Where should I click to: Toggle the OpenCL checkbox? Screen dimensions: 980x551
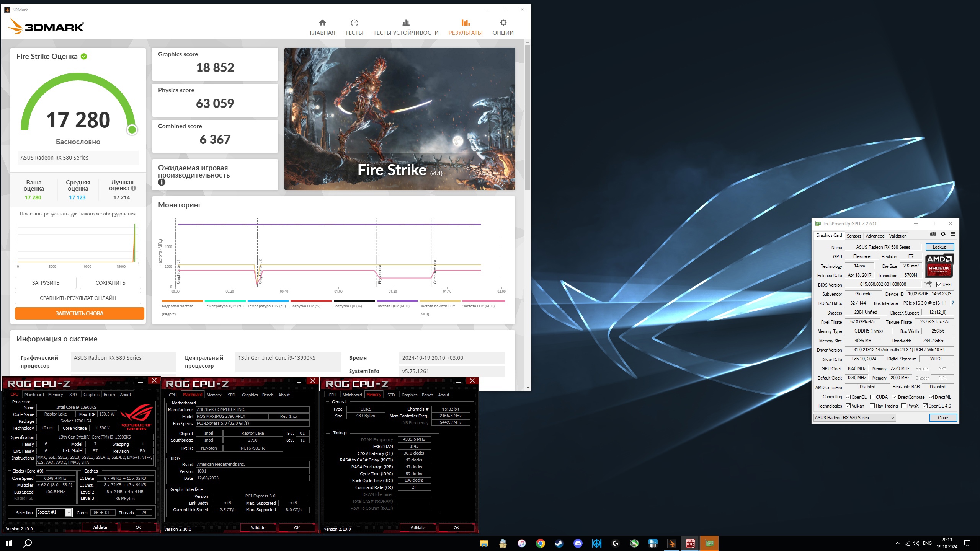(848, 397)
